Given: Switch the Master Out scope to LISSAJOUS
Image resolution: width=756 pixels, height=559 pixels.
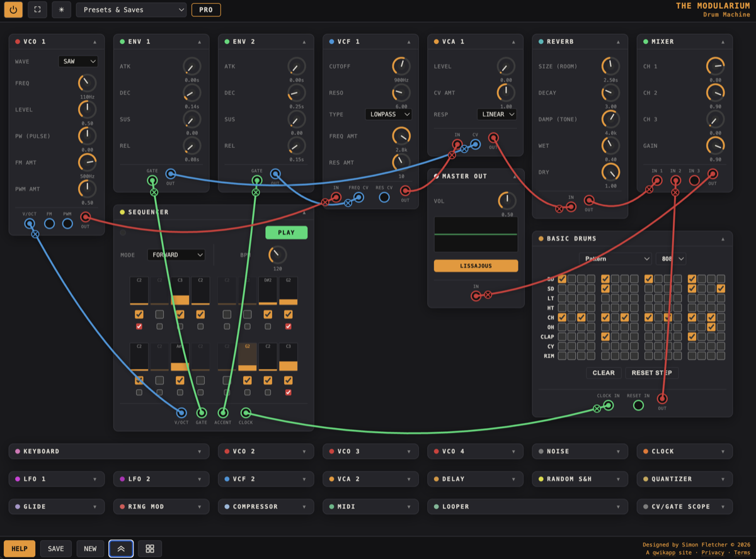Looking at the screenshot, I should pos(476,265).
